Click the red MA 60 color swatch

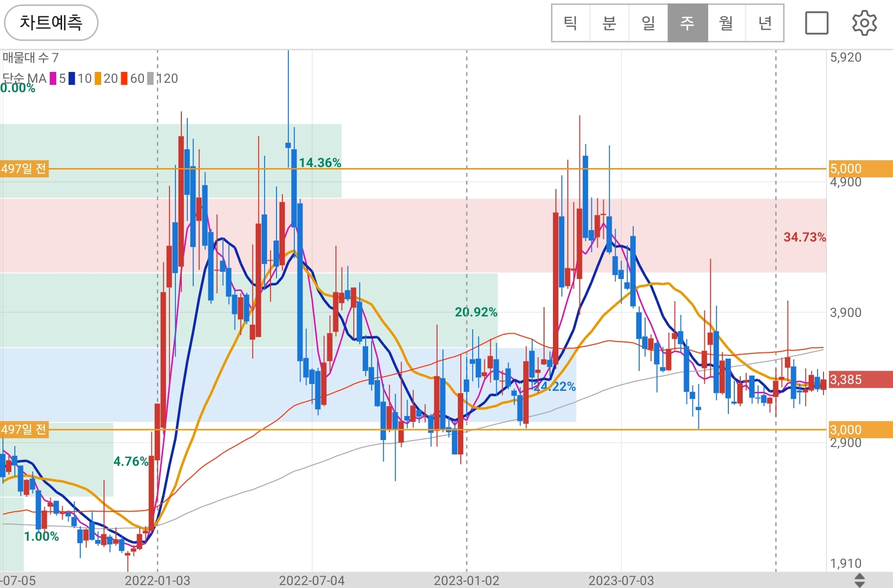pos(124,78)
